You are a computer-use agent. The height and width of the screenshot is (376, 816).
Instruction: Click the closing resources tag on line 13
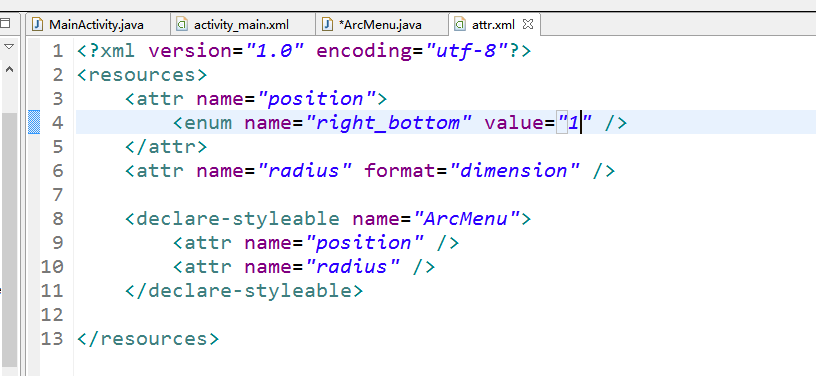pos(148,339)
